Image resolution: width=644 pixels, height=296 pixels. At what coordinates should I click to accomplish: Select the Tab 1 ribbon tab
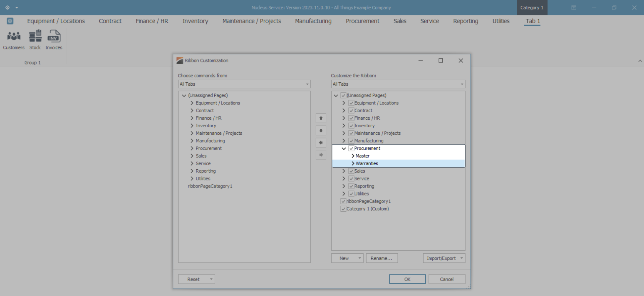pyautogui.click(x=533, y=21)
